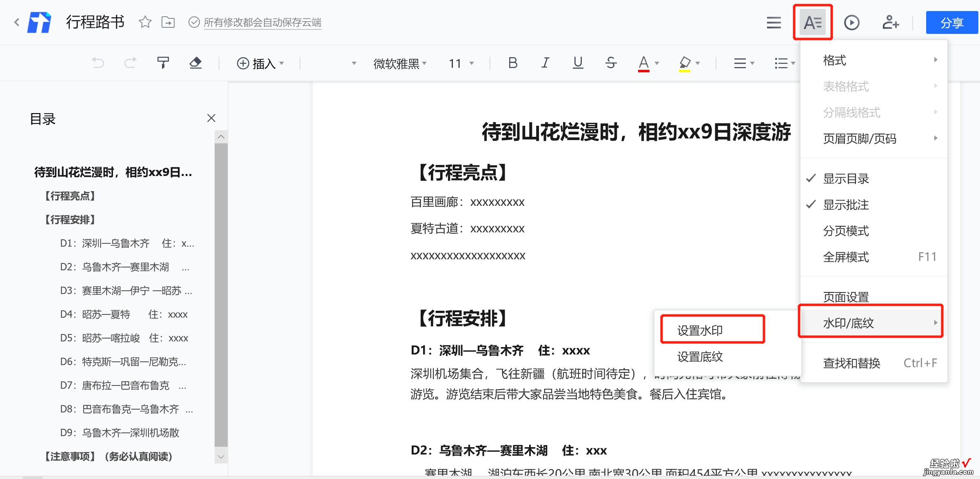Toggle 分页模式 option
This screenshot has width=980, height=479.
pyautogui.click(x=874, y=231)
